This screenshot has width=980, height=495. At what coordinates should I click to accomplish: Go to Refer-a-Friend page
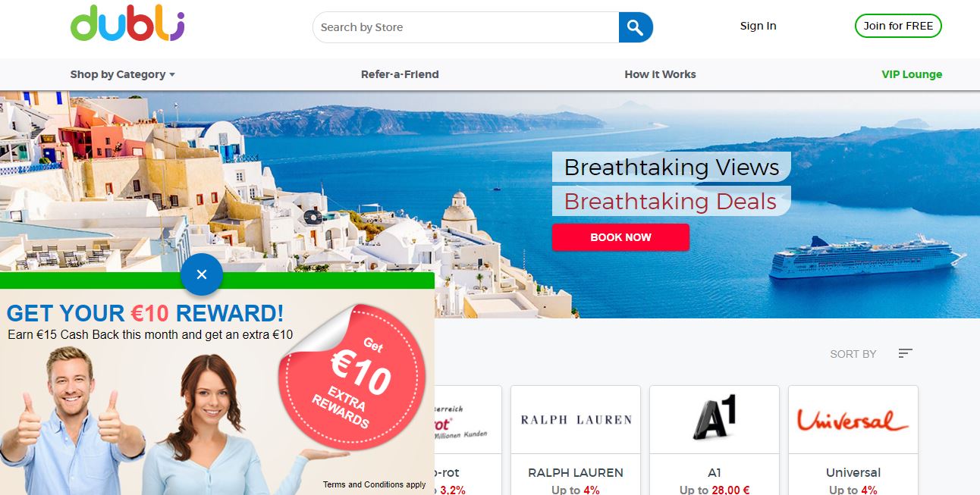[x=400, y=74]
